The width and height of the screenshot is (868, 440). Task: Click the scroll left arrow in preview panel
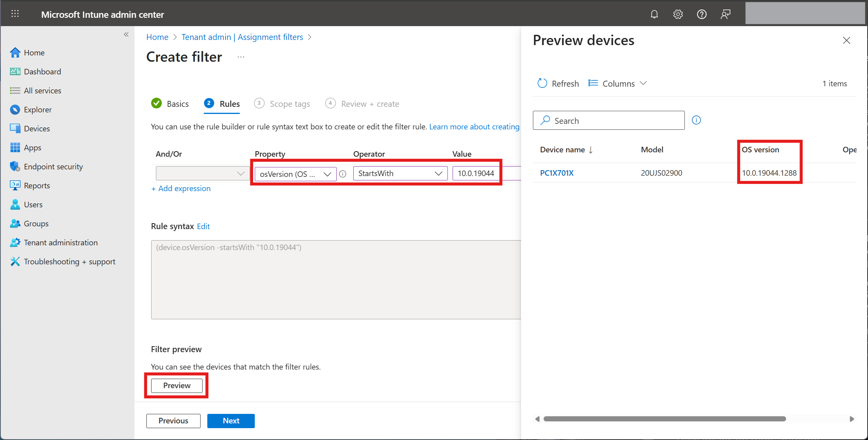pos(537,419)
